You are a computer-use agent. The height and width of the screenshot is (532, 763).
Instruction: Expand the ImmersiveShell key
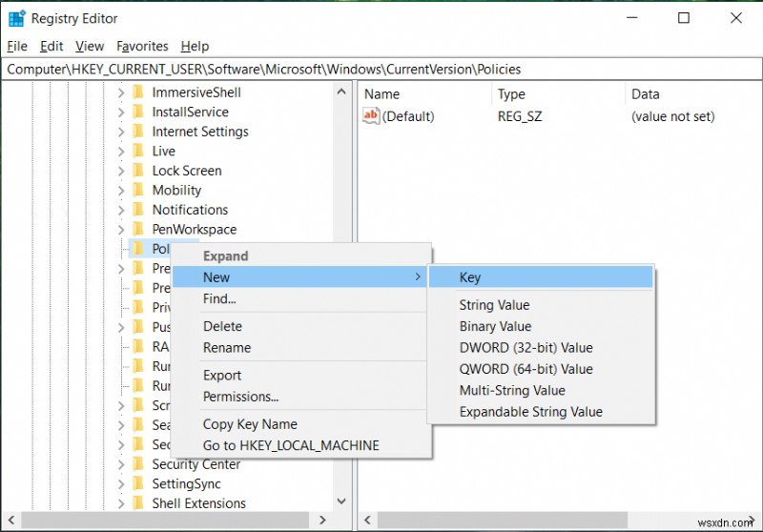point(121,92)
